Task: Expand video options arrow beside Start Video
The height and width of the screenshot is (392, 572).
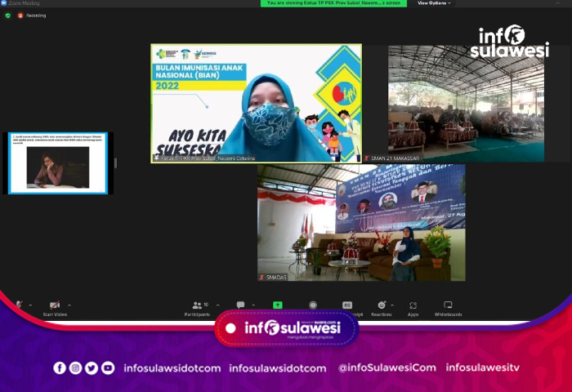Action: coord(69,305)
